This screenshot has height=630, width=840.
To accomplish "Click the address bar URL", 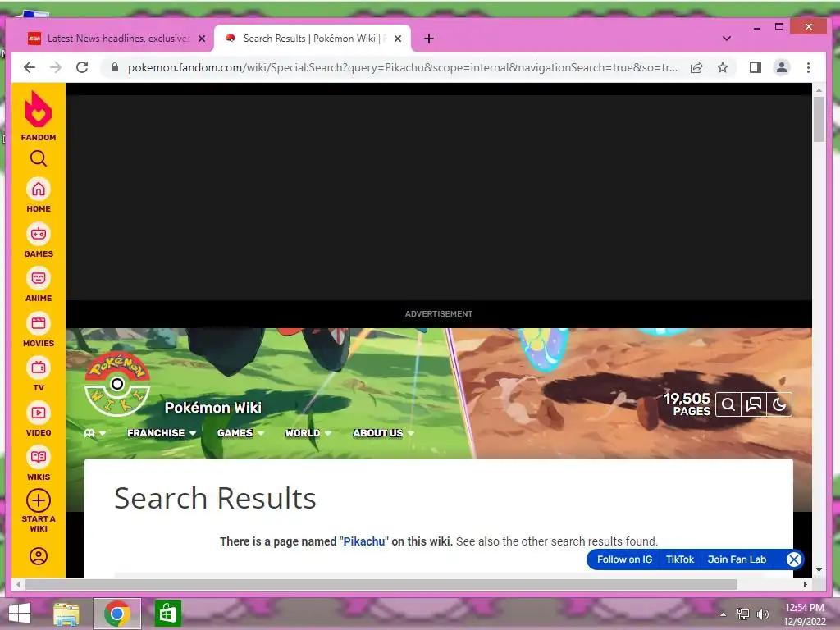I will 402,67.
